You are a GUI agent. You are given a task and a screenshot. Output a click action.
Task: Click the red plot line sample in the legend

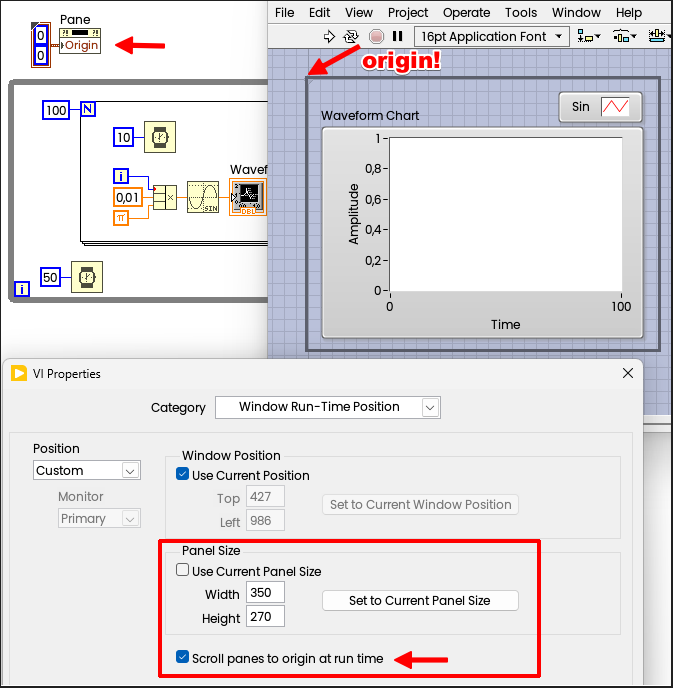pos(615,107)
